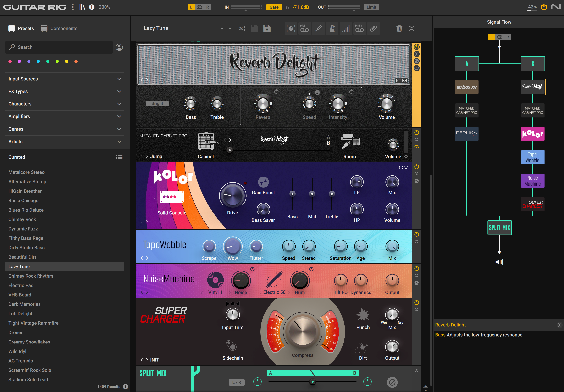This screenshot has width=564, height=392.
Task: Click the 200% zoom level
Action: pos(104,7)
